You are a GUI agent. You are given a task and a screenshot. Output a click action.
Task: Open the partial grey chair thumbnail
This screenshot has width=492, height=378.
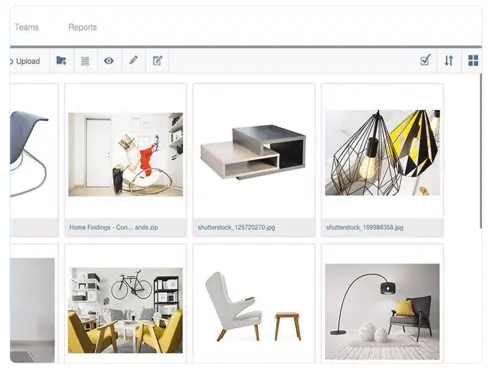click(x=30, y=153)
